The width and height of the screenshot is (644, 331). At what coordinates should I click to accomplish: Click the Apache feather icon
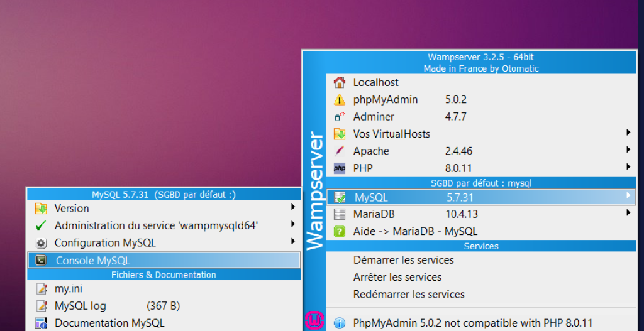tap(340, 151)
